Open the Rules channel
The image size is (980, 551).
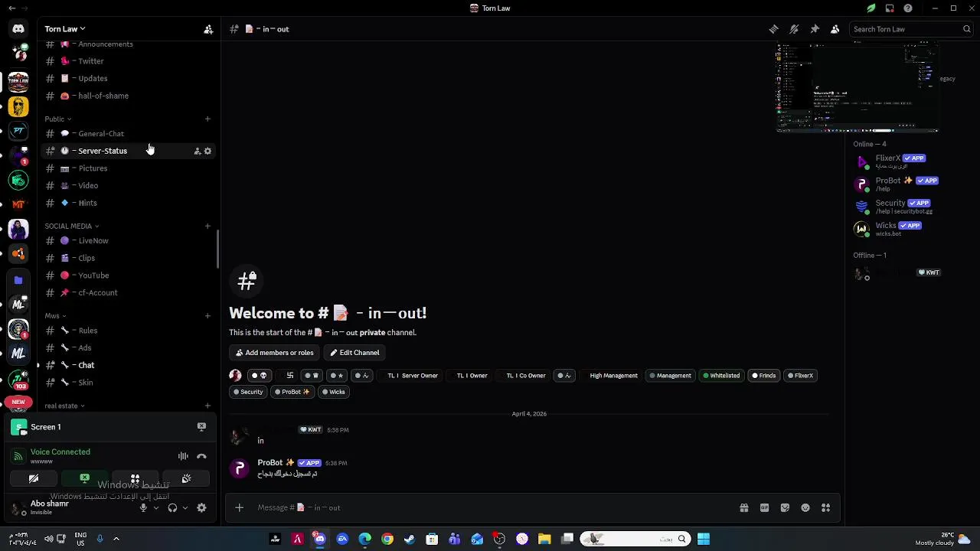coord(128,331)
